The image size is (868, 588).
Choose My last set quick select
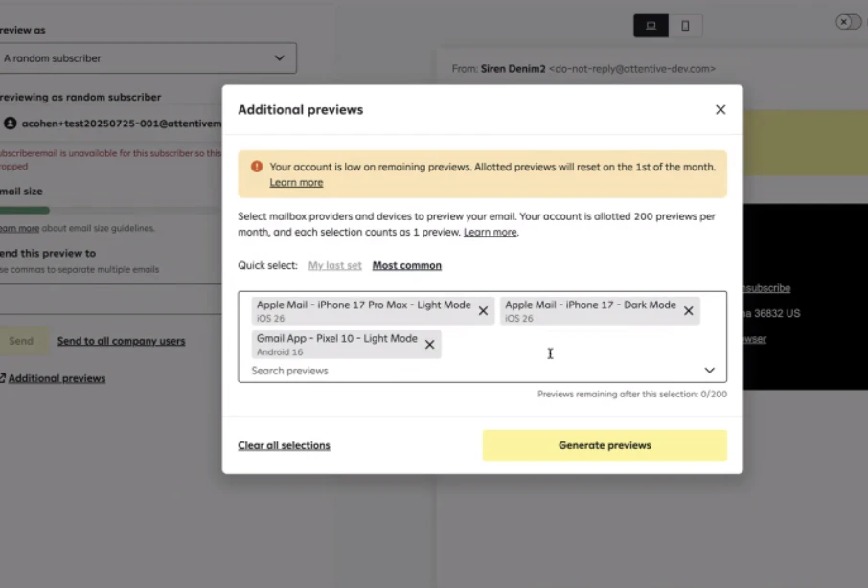335,265
